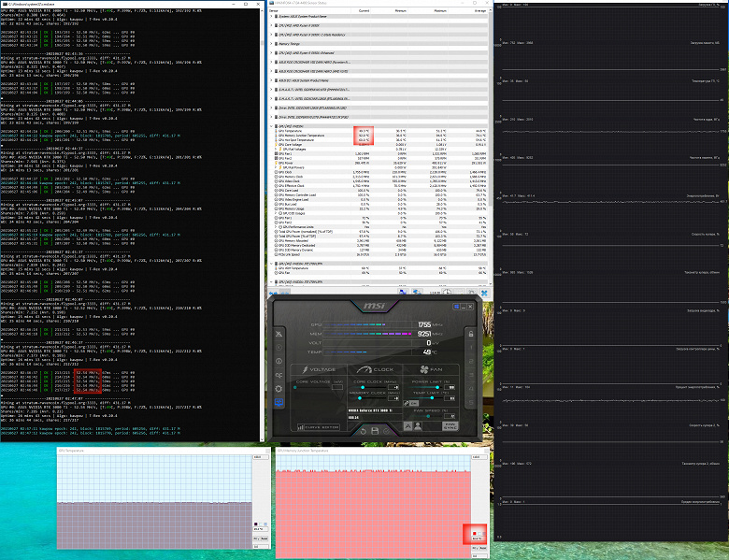The width and height of the screenshot is (729, 560).
Task: Click the HWiNFO blue X close-sensors icon
Action: [x=484, y=293]
